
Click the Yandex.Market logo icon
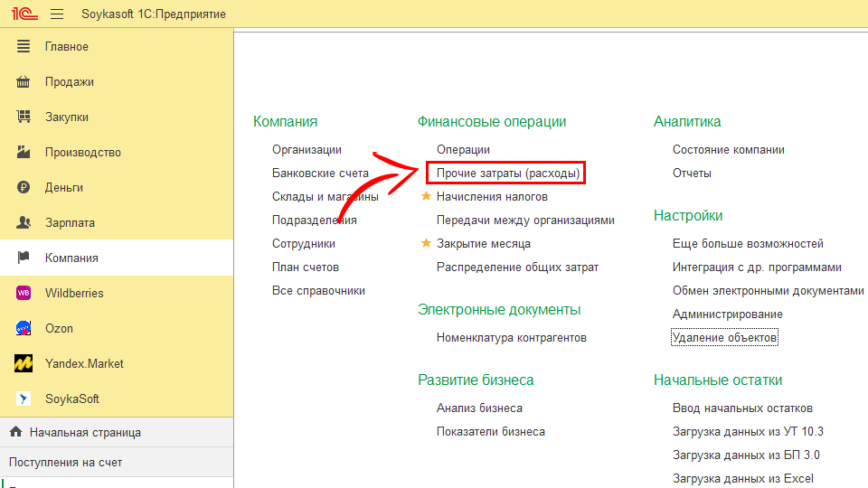point(24,364)
